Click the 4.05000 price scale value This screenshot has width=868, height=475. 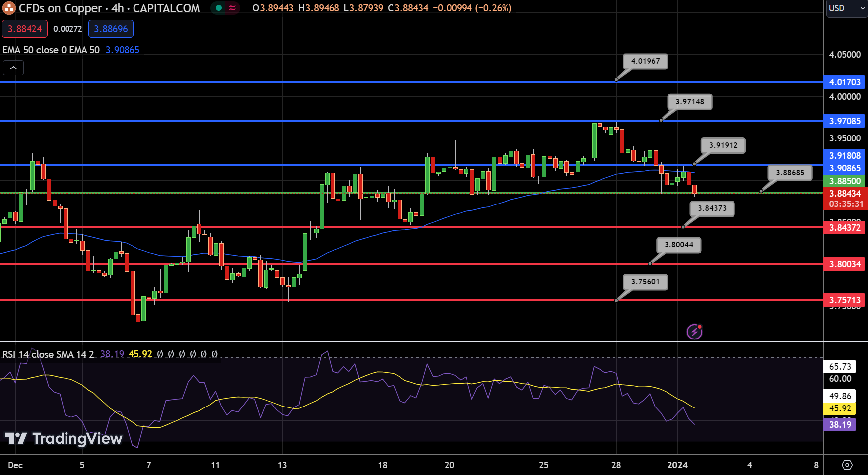click(x=845, y=55)
